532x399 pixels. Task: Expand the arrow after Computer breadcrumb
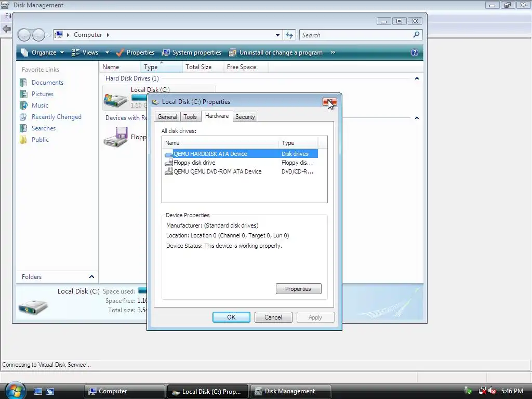coord(108,35)
